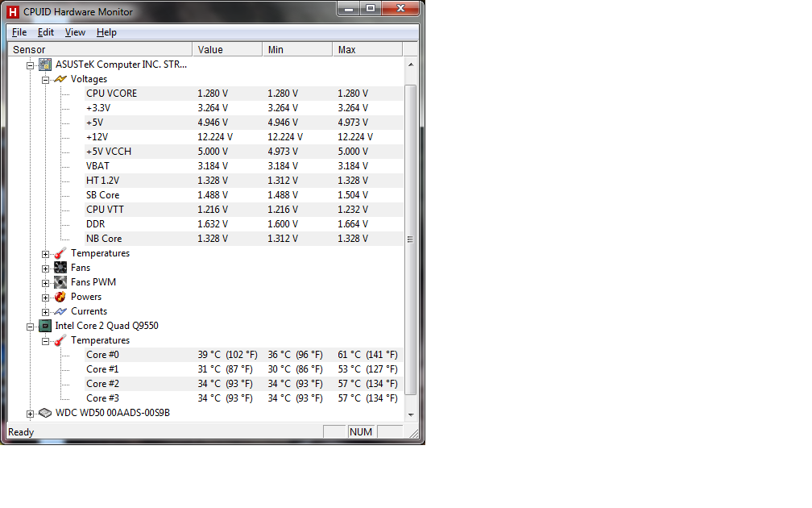Click the window resize grip corner
Viewport: 812px width, 508px height.
click(x=413, y=433)
